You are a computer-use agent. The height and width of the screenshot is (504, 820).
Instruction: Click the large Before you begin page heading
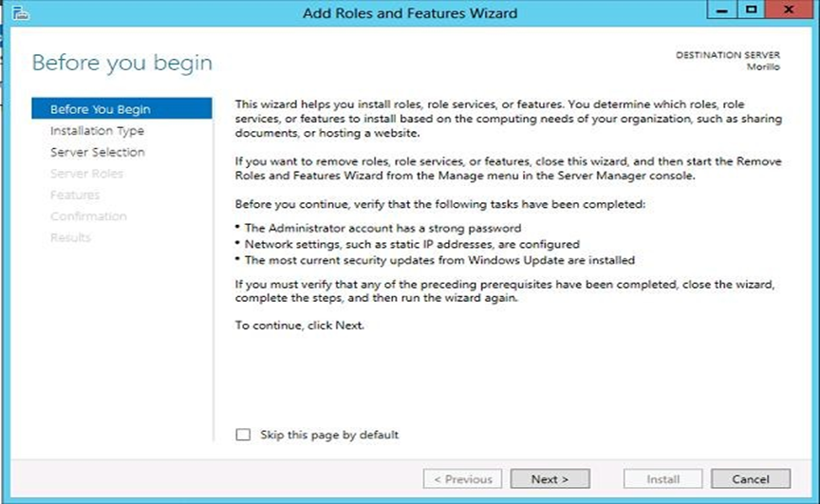pos(121,64)
